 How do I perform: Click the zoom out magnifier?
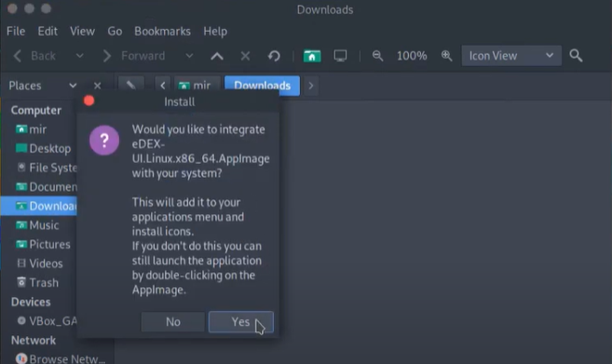tap(377, 56)
